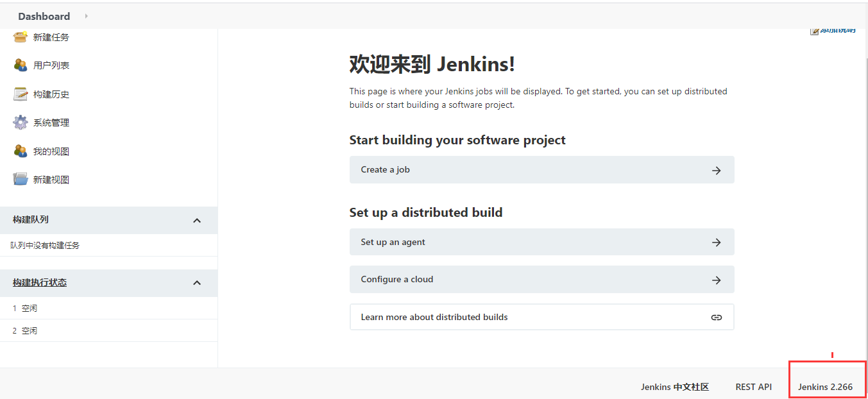Viewport: 868px width, 399px height.
Task: Click the 构建队列 header text
Action: pyautogui.click(x=31, y=219)
